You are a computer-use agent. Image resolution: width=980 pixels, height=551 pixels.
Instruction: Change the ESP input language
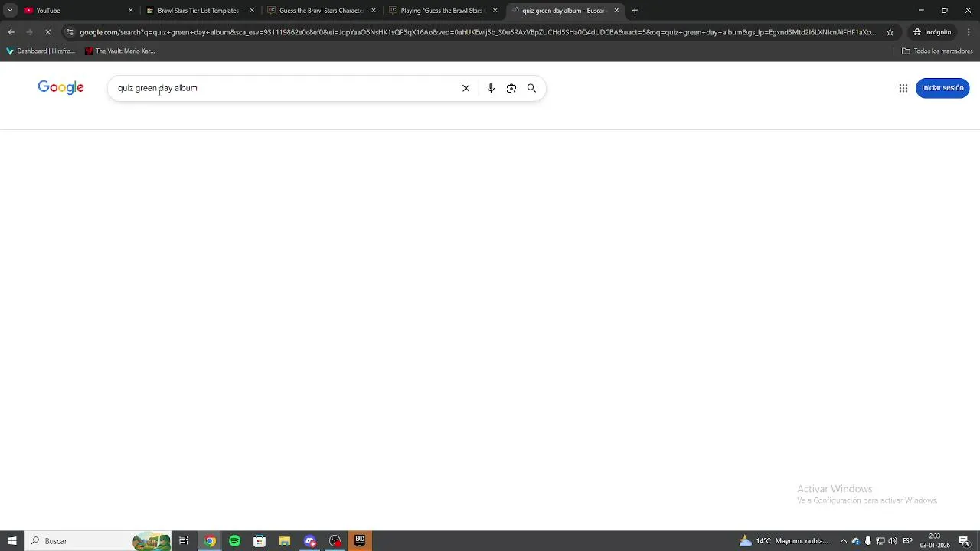tap(907, 541)
